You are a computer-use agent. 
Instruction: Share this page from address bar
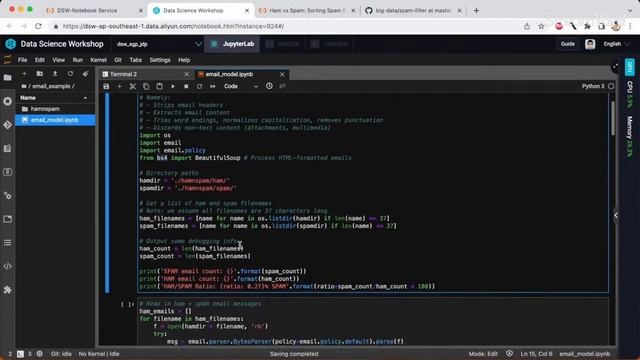[527, 27]
